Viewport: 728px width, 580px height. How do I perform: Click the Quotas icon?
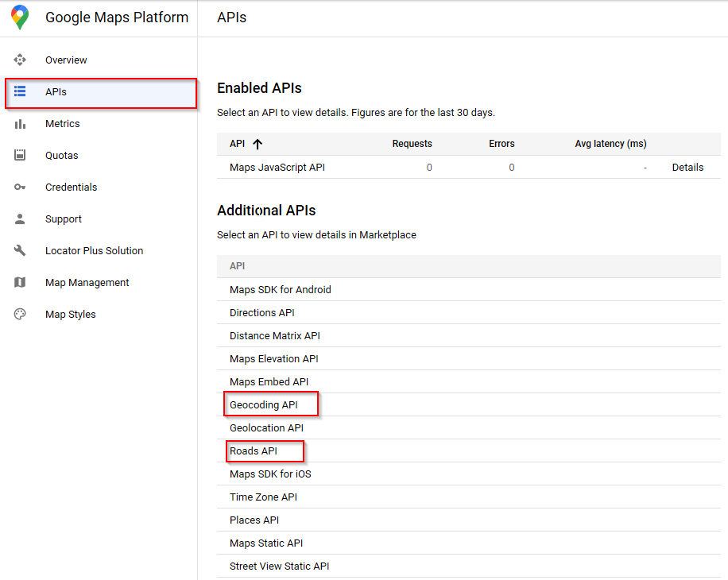pyautogui.click(x=19, y=155)
